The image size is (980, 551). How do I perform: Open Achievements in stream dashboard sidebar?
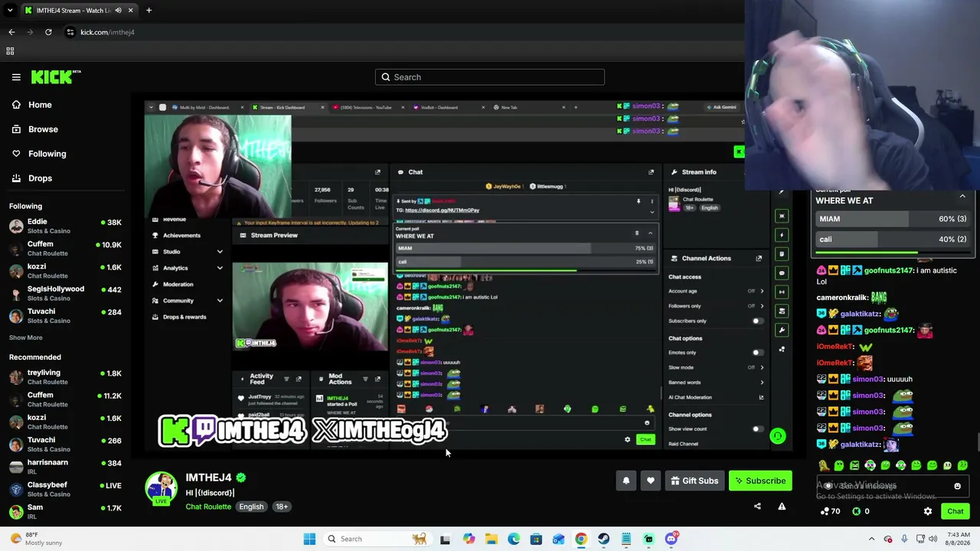pyautogui.click(x=181, y=236)
